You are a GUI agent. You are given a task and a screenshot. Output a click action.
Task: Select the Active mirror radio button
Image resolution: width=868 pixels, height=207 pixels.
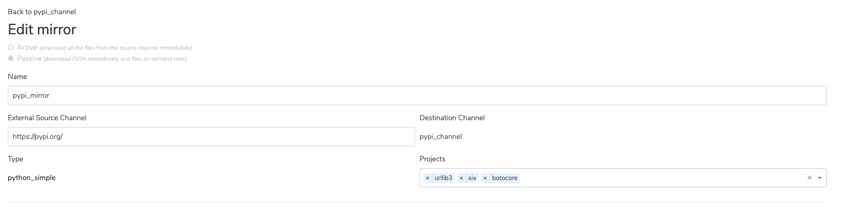pos(11,48)
